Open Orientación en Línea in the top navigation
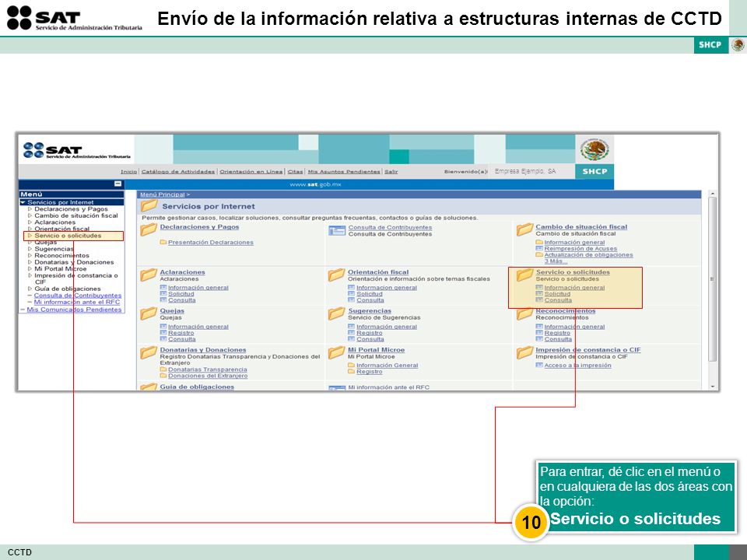747x560 pixels. point(251,171)
